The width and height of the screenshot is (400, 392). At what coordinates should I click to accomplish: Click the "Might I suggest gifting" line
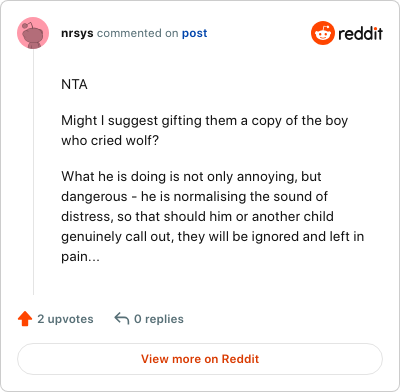click(x=205, y=121)
